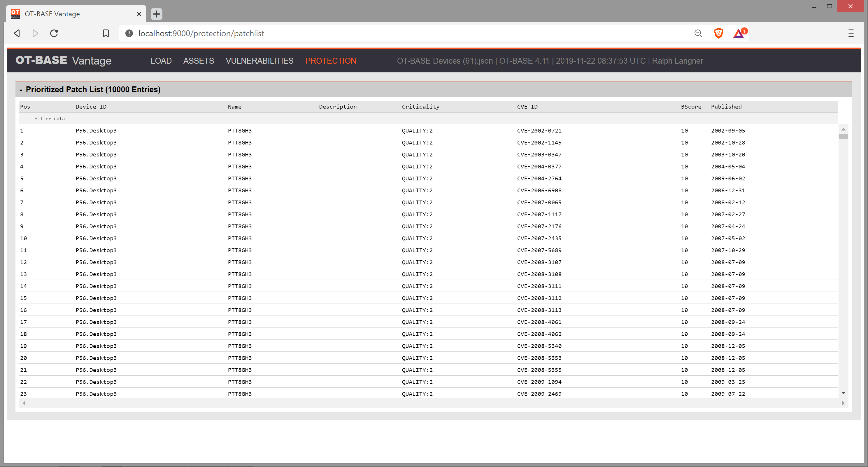This screenshot has height=467, width=868.
Task: Select CVE-2007-5689 cell
Action: point(539,250)
